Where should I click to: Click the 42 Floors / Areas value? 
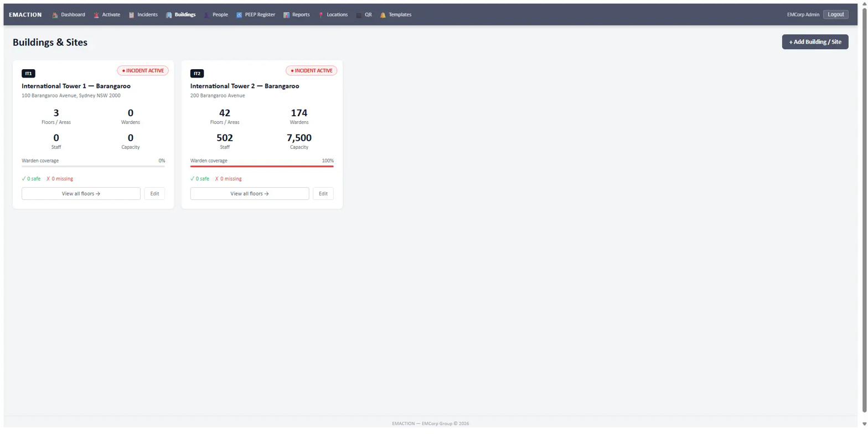(x=225, y=113)
